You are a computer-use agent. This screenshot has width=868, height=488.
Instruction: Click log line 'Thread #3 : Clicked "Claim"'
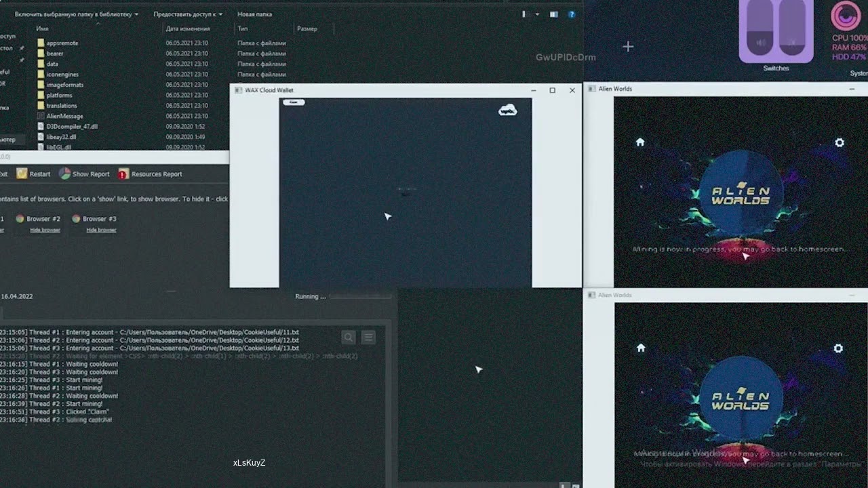(54, 411)
